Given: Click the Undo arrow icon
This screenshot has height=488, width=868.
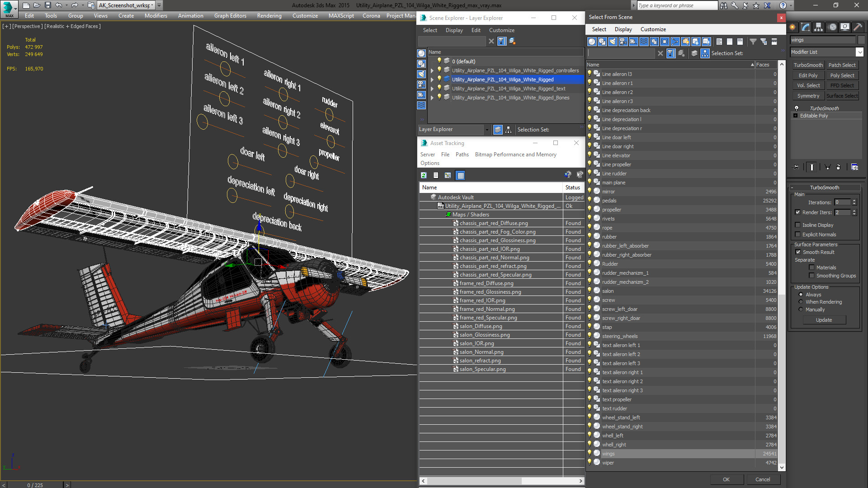Looking at the screenshot, I should point(58,5).
